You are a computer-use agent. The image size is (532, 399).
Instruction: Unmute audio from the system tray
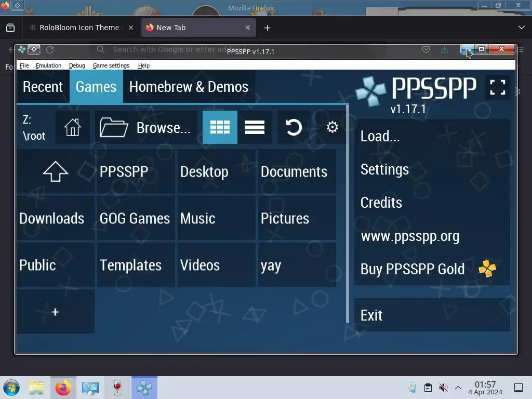[x=443, y=388]
